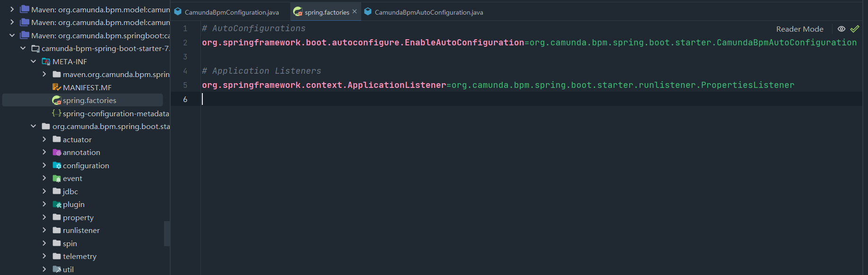
Task: Collapse the META-INF folder
Action: 33,61
